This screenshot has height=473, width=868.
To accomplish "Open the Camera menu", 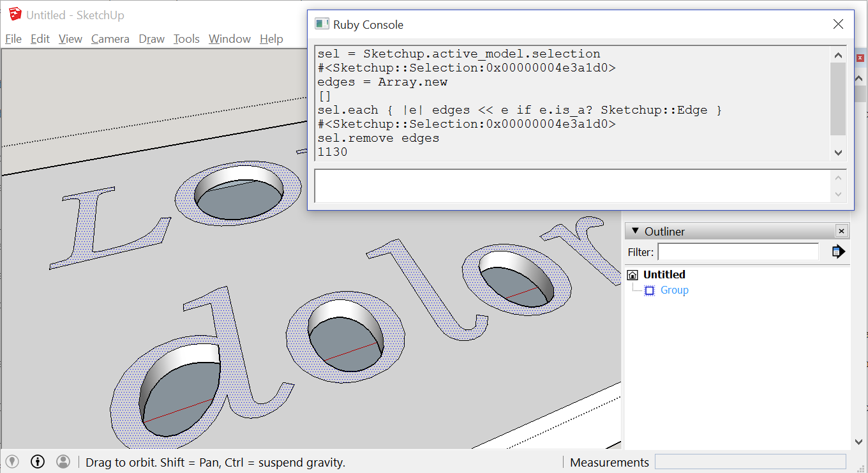I will 110,39.
